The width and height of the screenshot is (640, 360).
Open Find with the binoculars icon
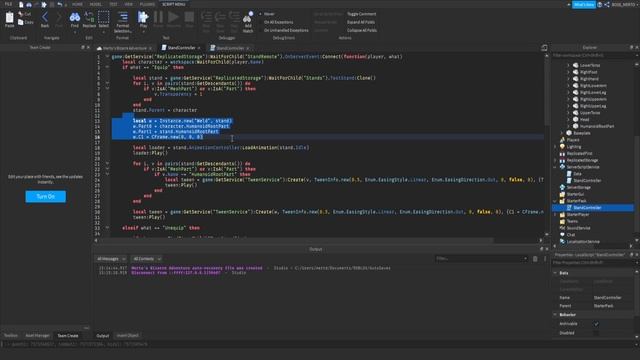click(x=75, y=17)
